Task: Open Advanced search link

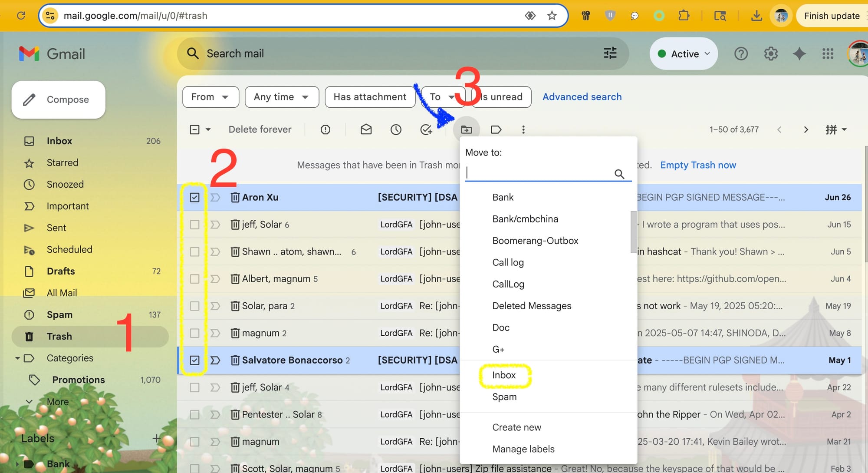Action: (582, 97)
